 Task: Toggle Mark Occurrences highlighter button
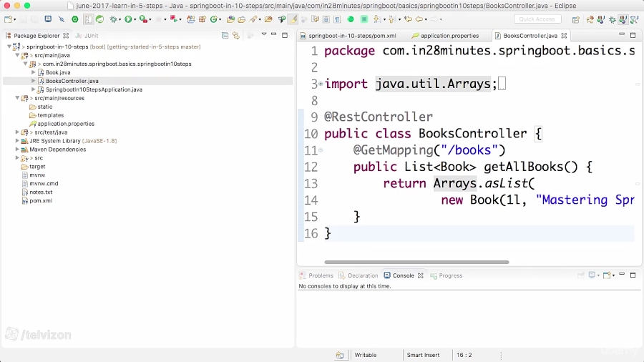tap(293, 19)
